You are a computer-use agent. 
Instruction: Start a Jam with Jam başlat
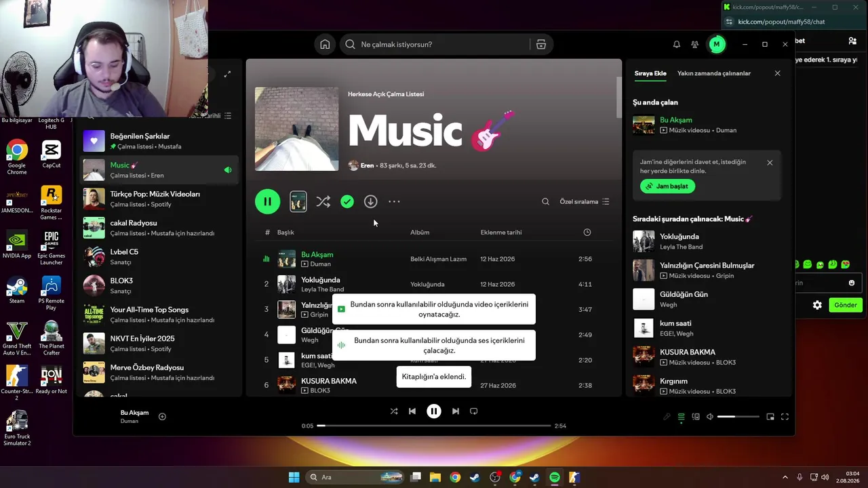coord(667,186)
